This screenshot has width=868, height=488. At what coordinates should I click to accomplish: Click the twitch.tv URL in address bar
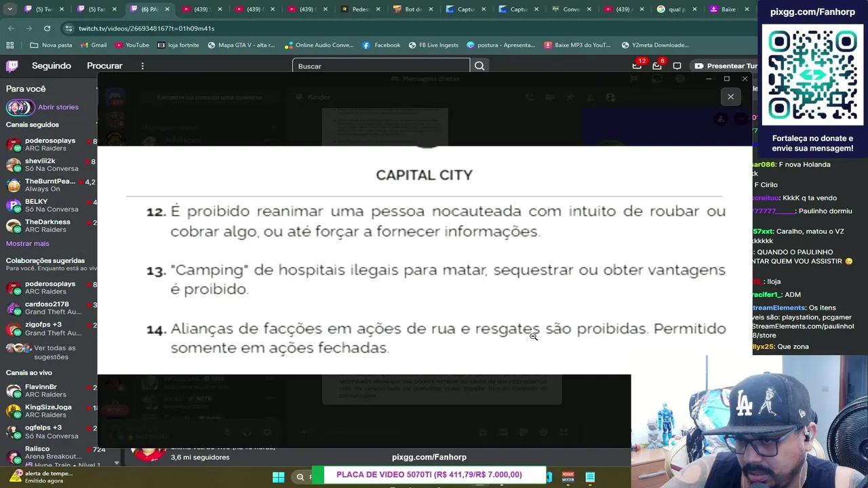click(146, 28)
